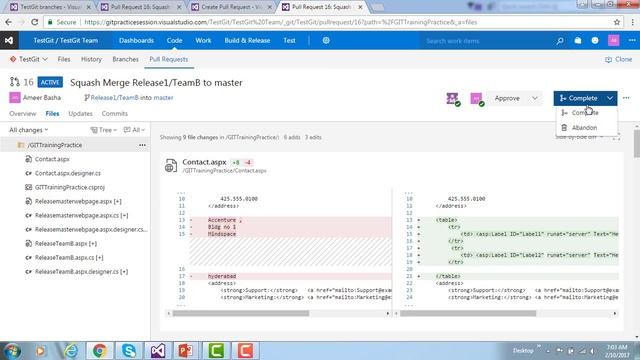Open the Tree view dropdown
This screenshot has width=640, height=360.
pos(104,130)
